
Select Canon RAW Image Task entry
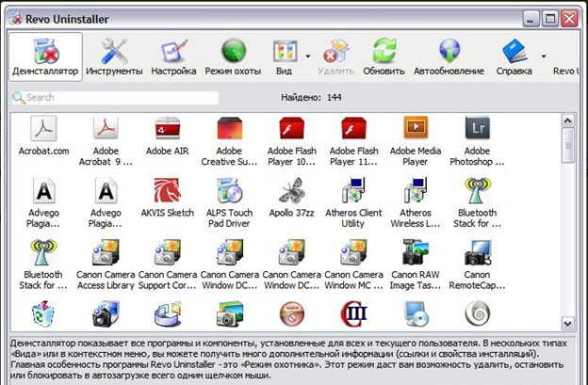(x=416, y=265)
